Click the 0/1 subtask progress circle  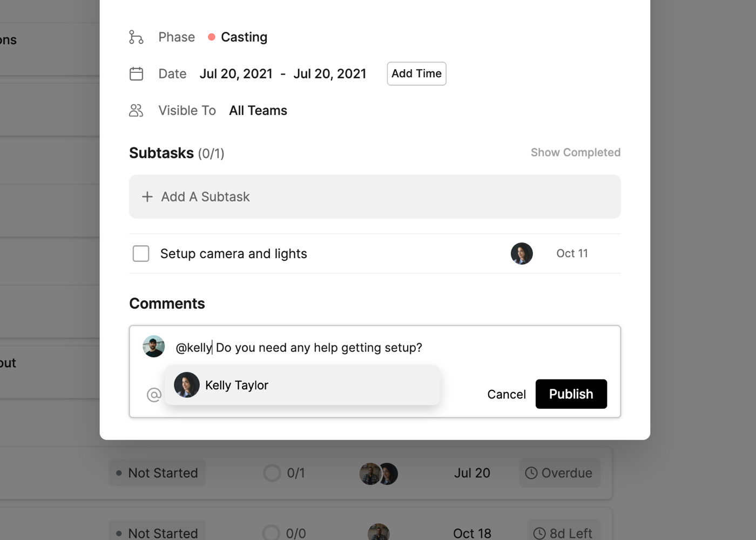pyautogui.click(x=272, y=473)
